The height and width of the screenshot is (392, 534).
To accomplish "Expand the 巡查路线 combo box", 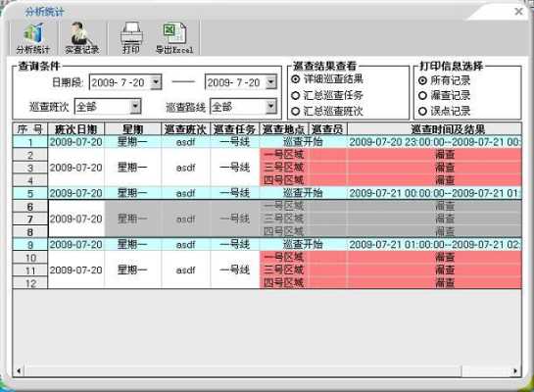I will coord(271,107).
